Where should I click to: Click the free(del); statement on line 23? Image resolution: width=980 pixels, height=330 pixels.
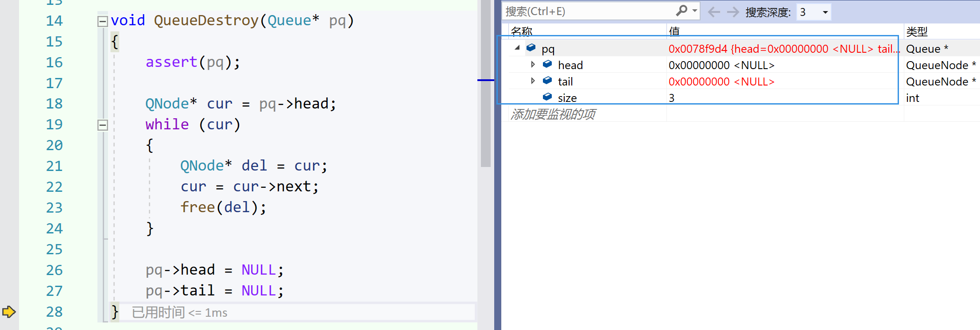(223, 207)
